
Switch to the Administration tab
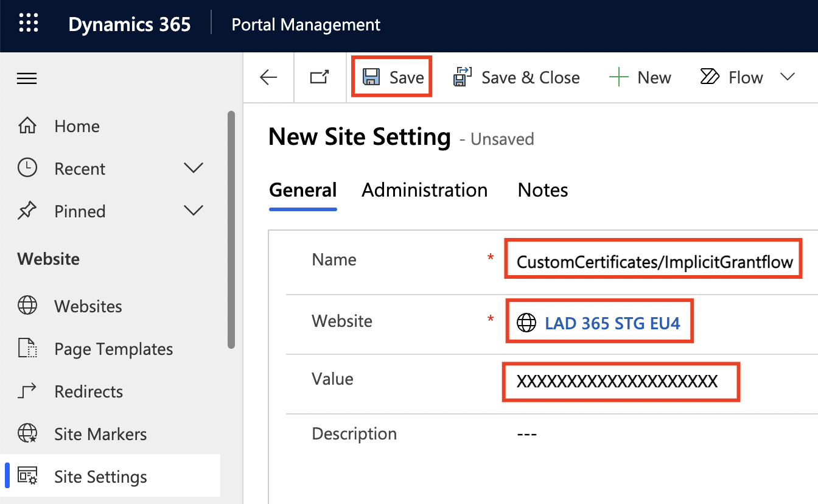pos(425,190)
